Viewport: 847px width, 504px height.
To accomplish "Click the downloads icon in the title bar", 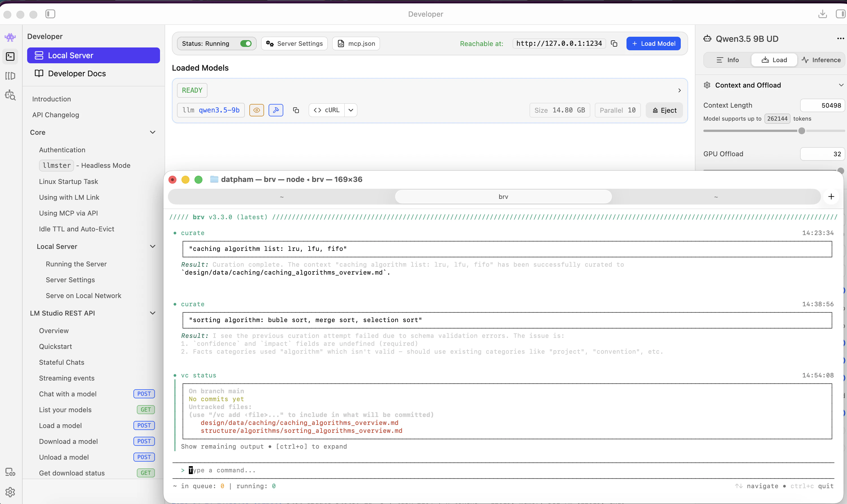I will click(822, 14).
